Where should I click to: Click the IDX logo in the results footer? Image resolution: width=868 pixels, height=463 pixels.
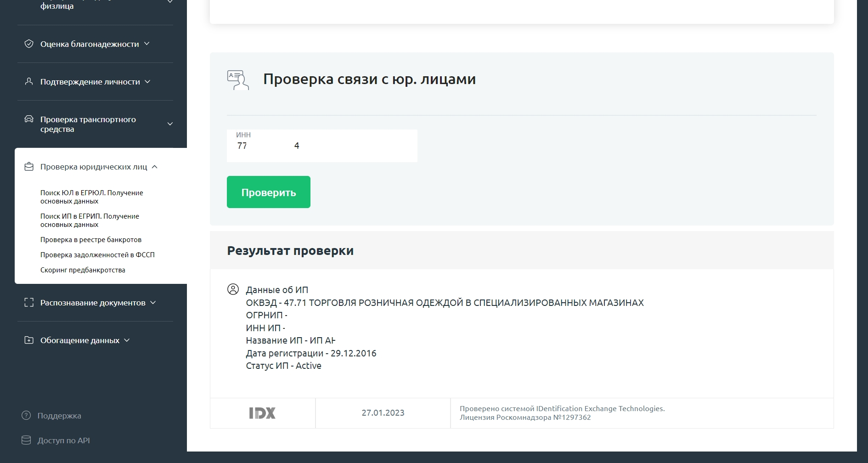pyautogui.click(x=263, y=412)
